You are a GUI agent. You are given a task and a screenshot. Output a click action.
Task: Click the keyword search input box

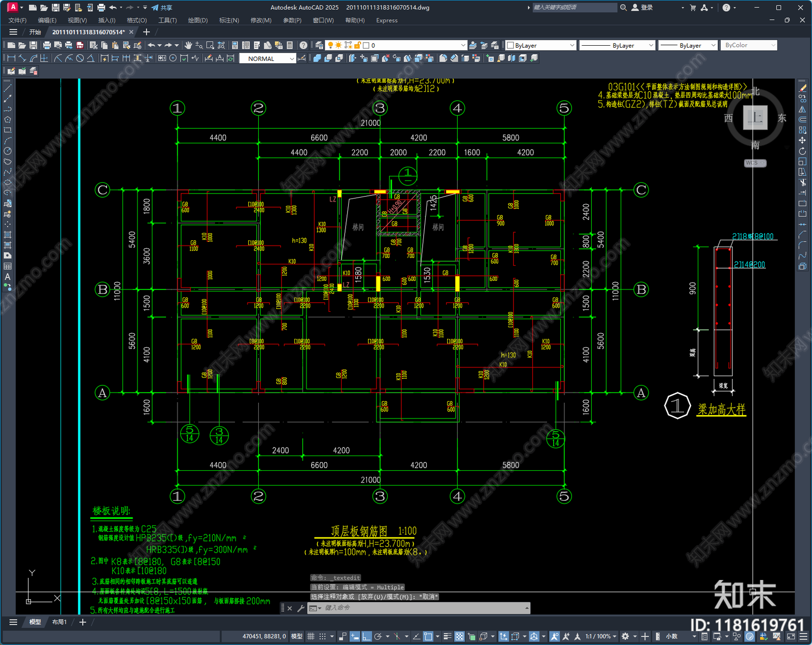click(574, 8)
